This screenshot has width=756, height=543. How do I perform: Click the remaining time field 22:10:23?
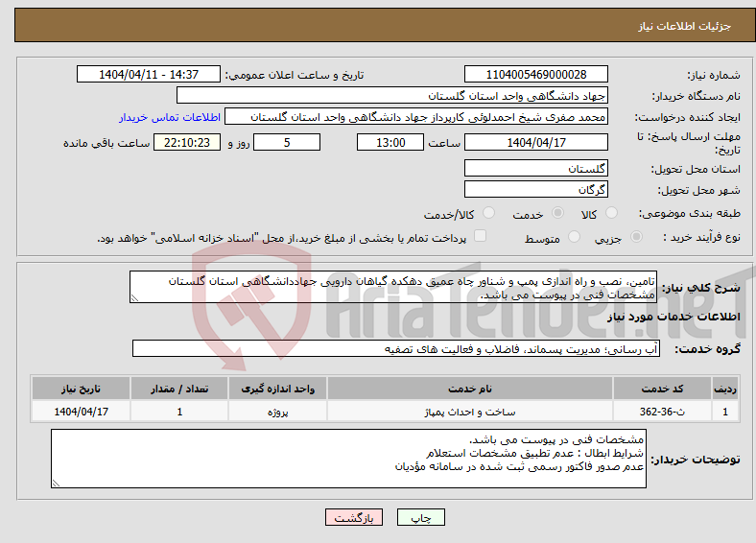(x=187, y=142)
